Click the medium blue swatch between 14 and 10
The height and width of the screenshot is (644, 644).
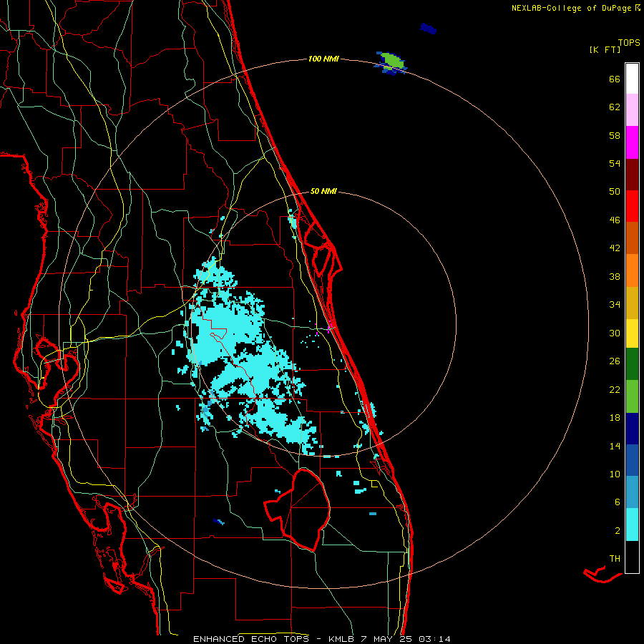pos(632,460)
